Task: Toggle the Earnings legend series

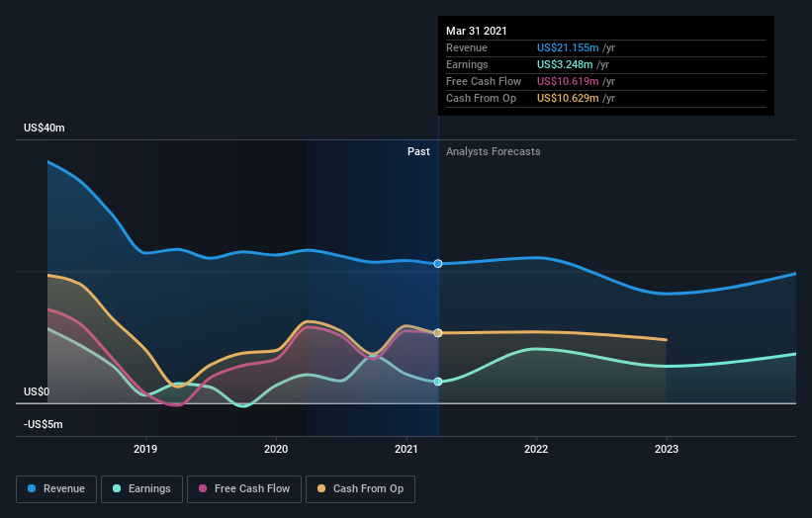Action: pyautogui.click(x=141, y=489)
